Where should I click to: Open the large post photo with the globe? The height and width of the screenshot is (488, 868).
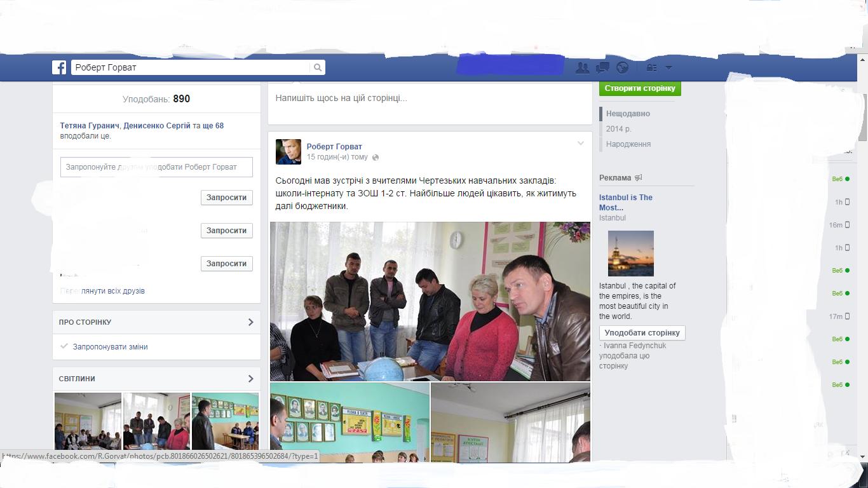click(430, 301)
